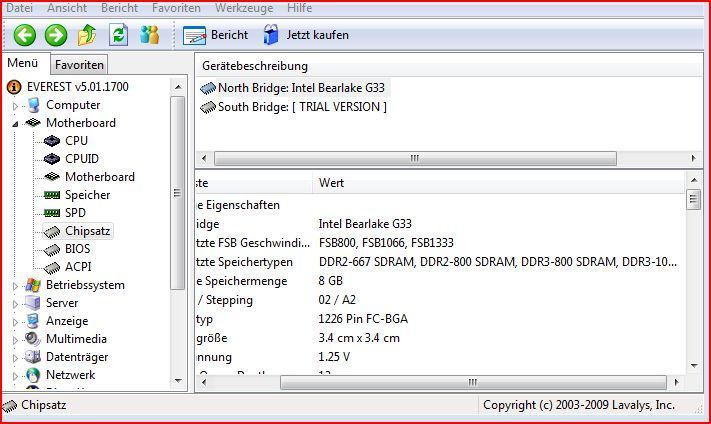Switch to the Favoriten tab

pyautogui.click(x=79, y=65)
